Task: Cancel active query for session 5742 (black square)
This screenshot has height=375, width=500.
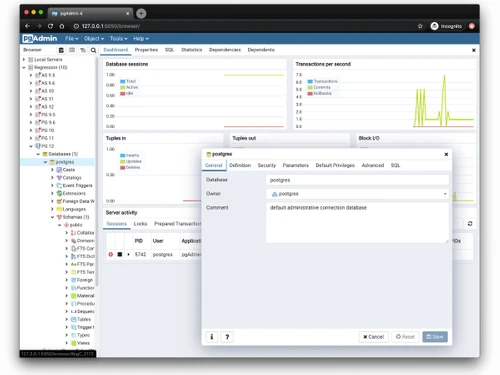Action: click(x=120, y=254)
